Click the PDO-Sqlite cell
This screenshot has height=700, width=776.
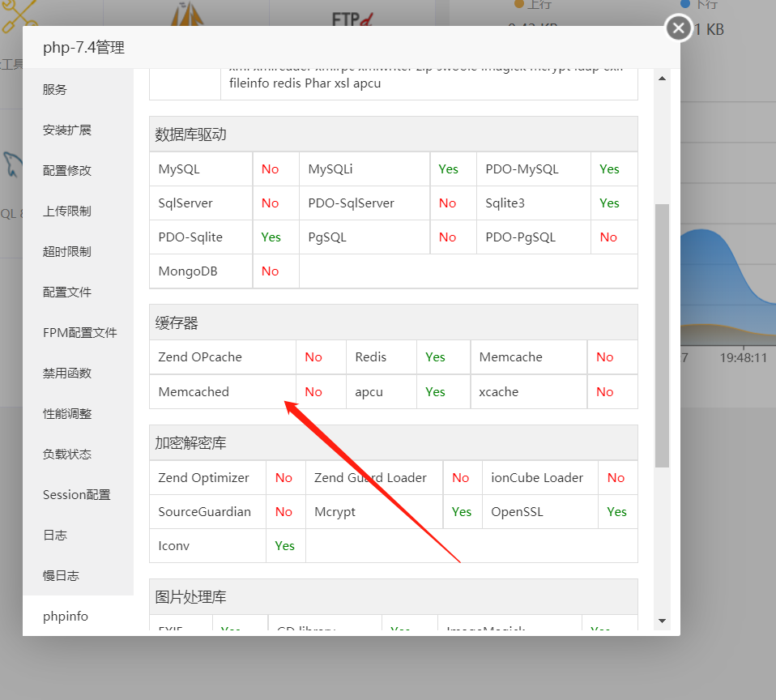click(x=201, y=237)
